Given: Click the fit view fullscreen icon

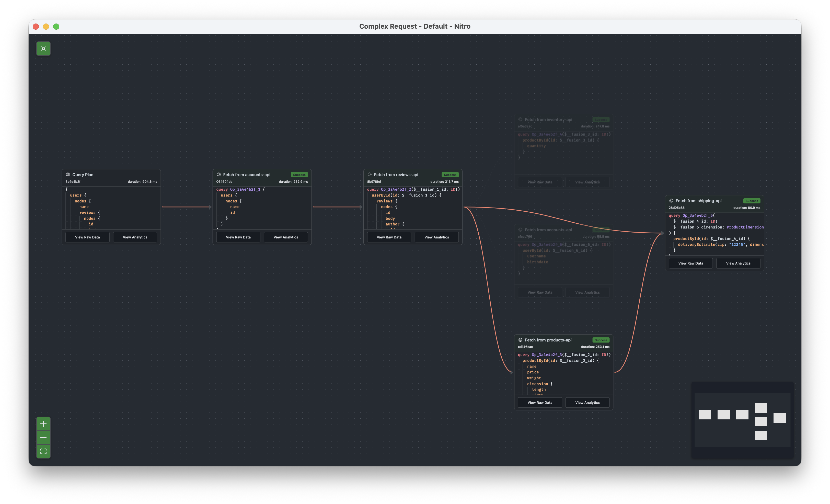Looking at the screenshot, I should (x=43, y=451).
